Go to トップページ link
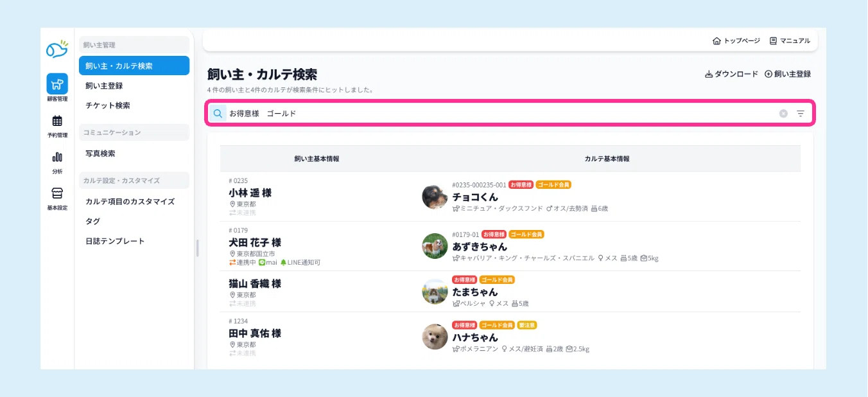Viewport: 868px width, 397px height. (x=736, y=40)
